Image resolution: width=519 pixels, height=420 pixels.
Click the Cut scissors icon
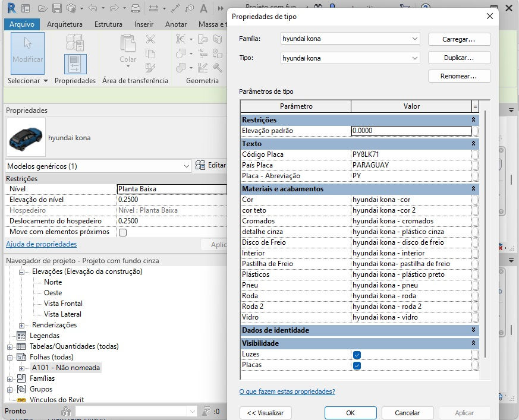[150, 39]
